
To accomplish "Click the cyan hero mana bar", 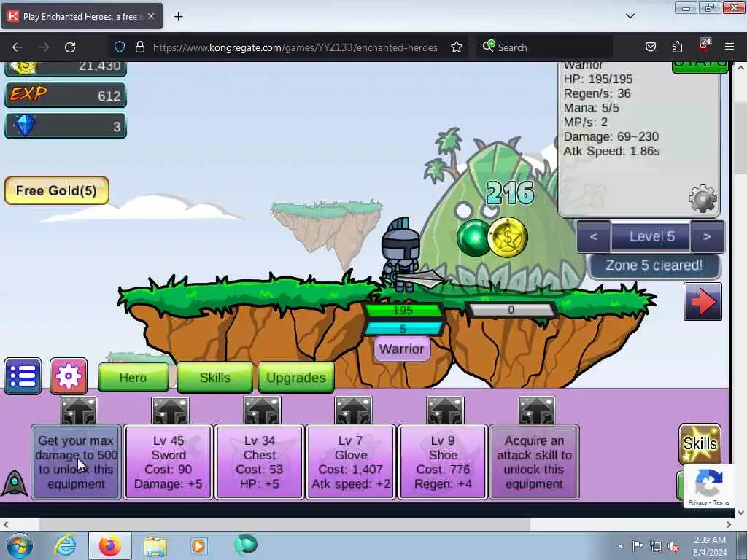I will [403, 329].
